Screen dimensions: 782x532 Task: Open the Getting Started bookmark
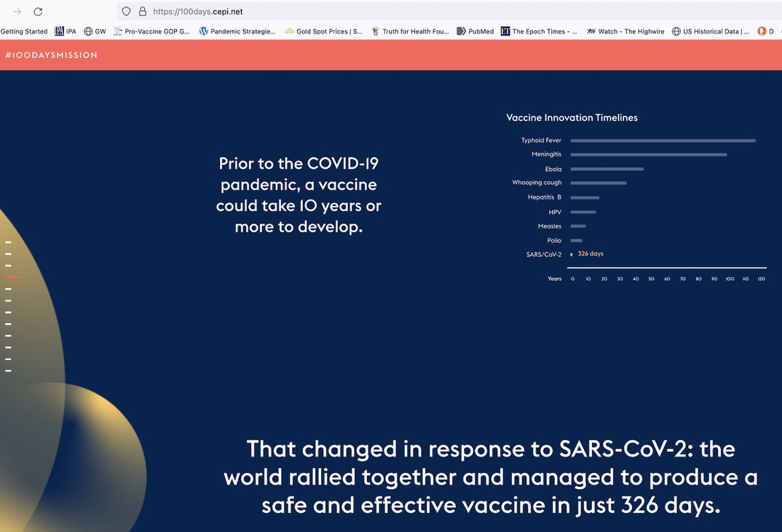(24, 31)
